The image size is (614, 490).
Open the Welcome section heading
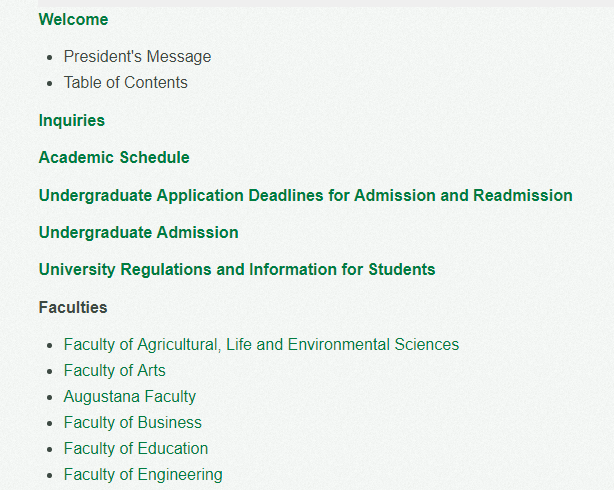(x=73, y=20)
